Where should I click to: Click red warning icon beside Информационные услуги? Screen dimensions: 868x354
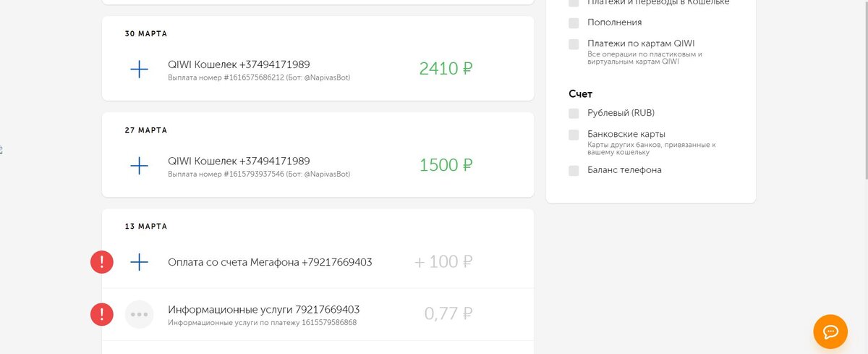coord(102,314)
